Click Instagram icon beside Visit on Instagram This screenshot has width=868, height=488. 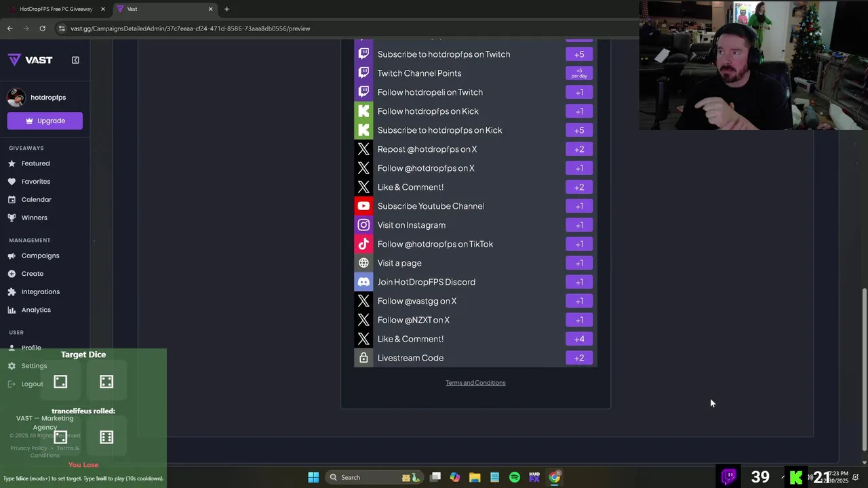pyautogui.click(x=363, y=225)
